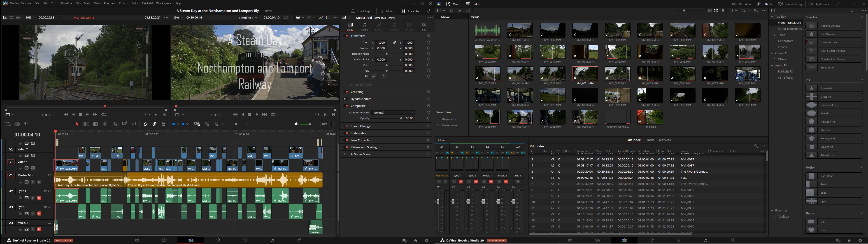Open the Index panel button

(x=473, y=4)
